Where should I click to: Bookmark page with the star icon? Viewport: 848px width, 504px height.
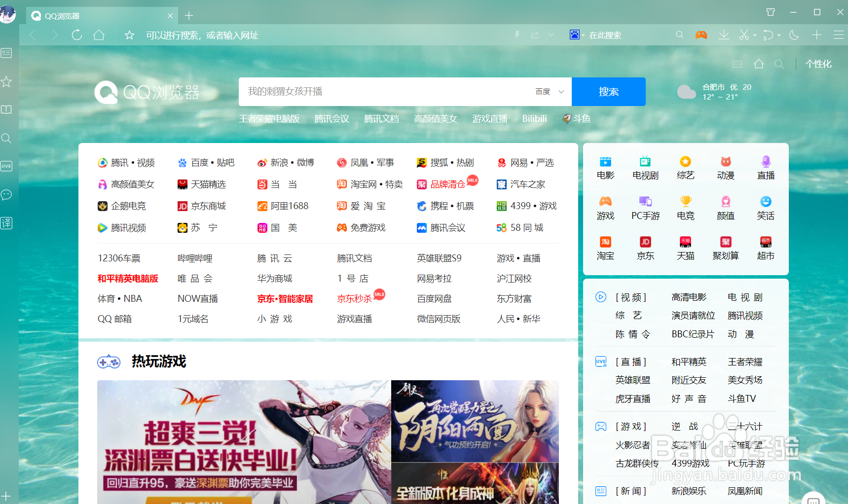tap(129, 35)
